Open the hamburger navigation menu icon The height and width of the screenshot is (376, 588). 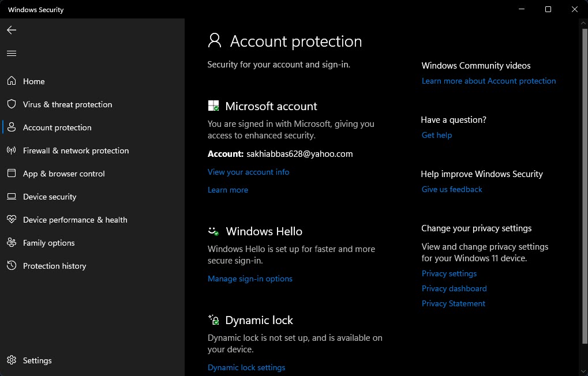12,53
